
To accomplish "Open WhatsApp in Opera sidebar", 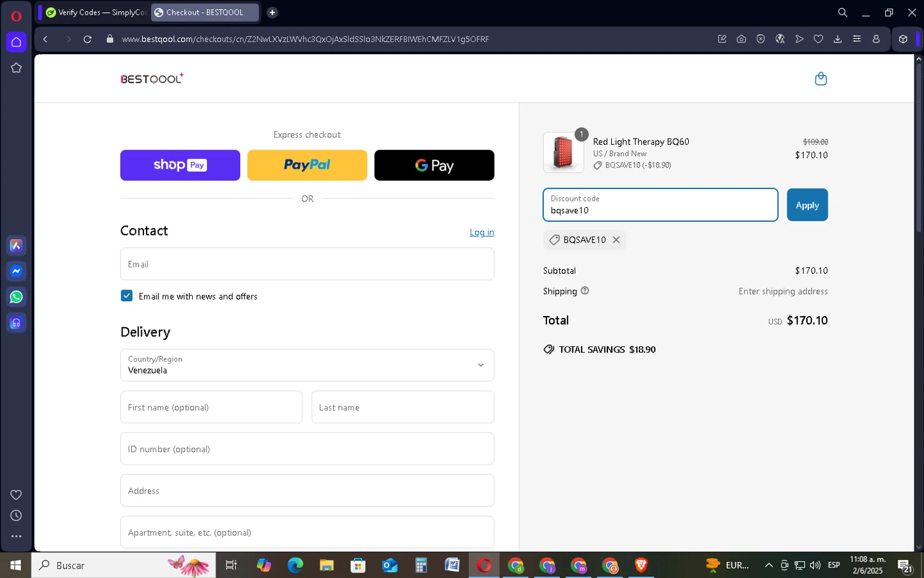I will click(17, 297).
